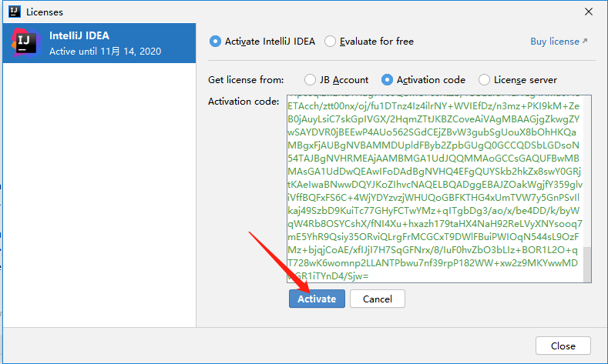Click the 'Activation code:' label
The height and width of the screenshot is (364, 608).
(x=244, y=102)
